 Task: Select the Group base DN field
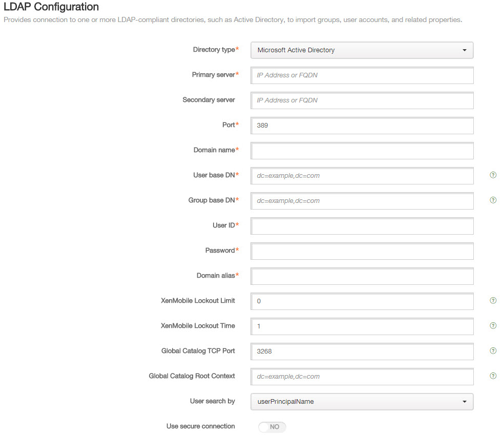[362, 201]
